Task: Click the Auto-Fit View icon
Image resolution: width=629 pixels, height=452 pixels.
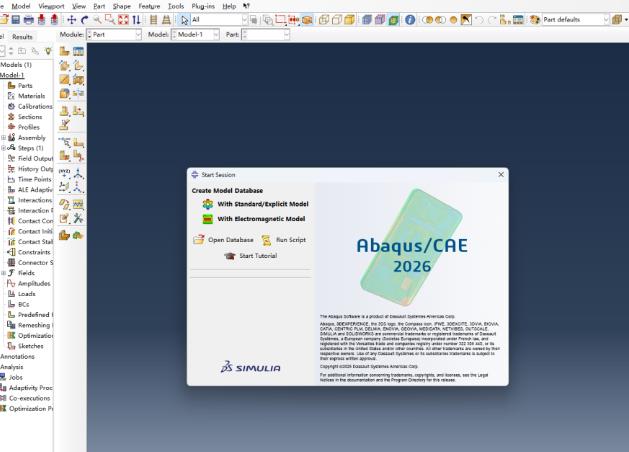Action: 123,19
